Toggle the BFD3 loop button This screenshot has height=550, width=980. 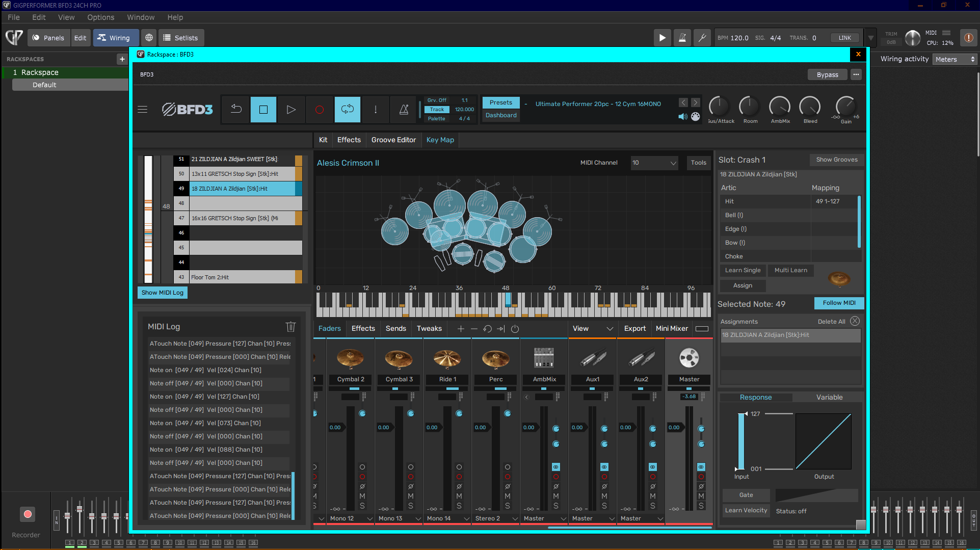click(x=347, y=110)
